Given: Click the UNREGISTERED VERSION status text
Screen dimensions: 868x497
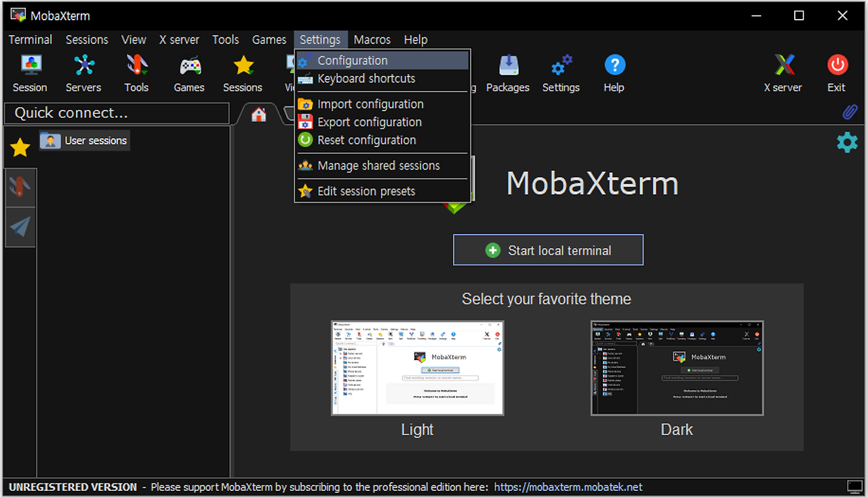Looking at the screenshot, I should (73, 487).
